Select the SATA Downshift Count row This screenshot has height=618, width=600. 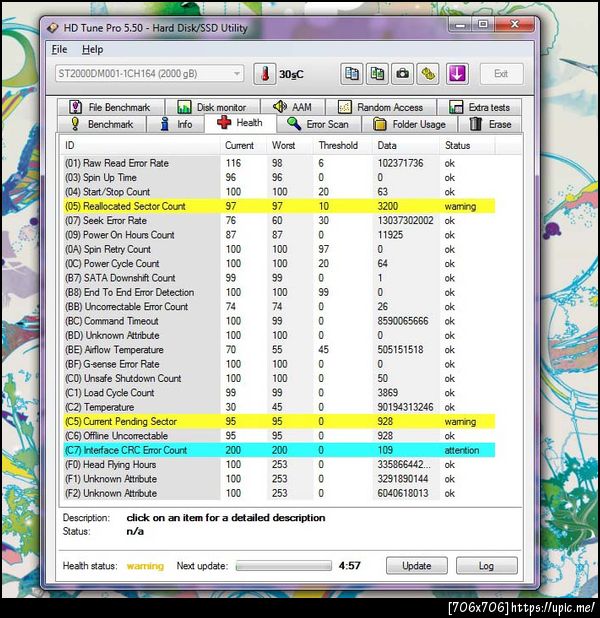click(279, 278)
